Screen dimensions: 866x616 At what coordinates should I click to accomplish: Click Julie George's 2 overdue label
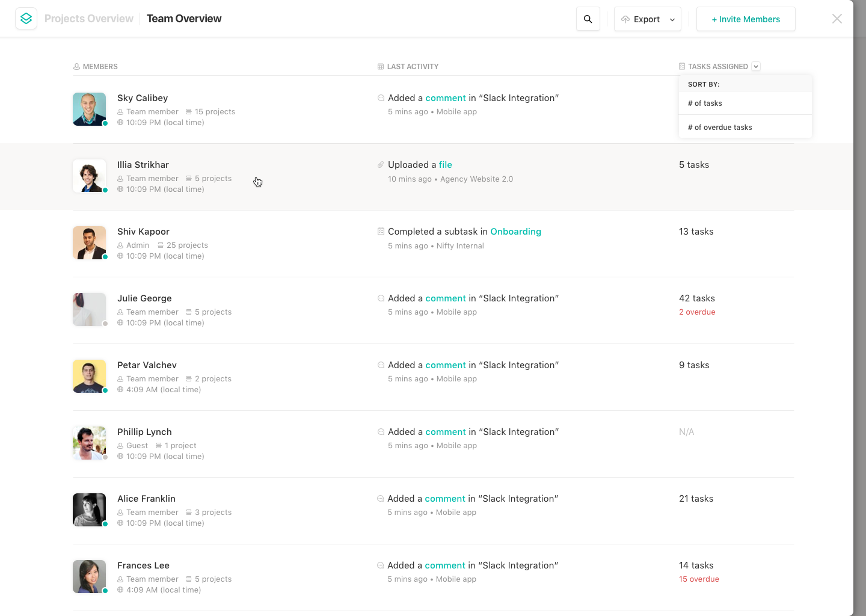(x=697, y=312)
